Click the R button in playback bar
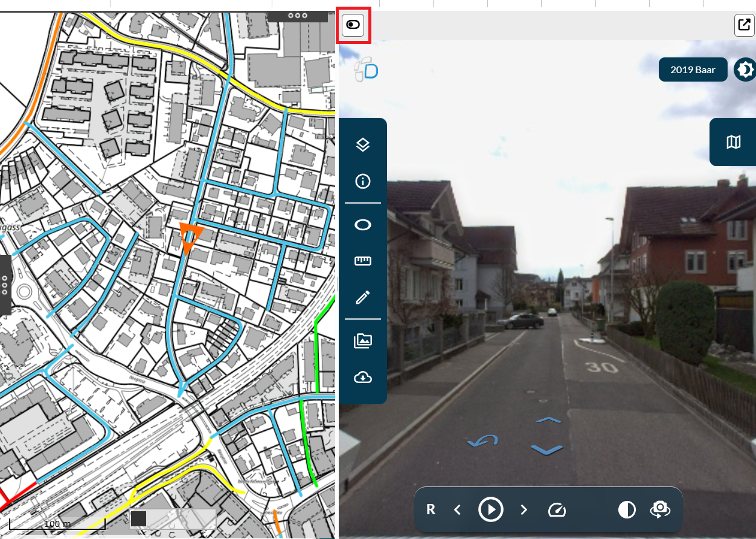The width and height of the screenshot is (756, 539). [x=431, y=510]
